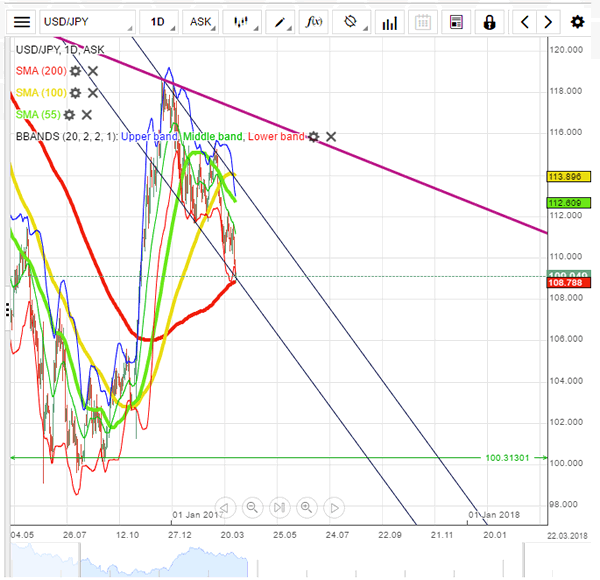Remove the BBANDS indicator
This screenshot has height=580, width=600.
[331, 137]
